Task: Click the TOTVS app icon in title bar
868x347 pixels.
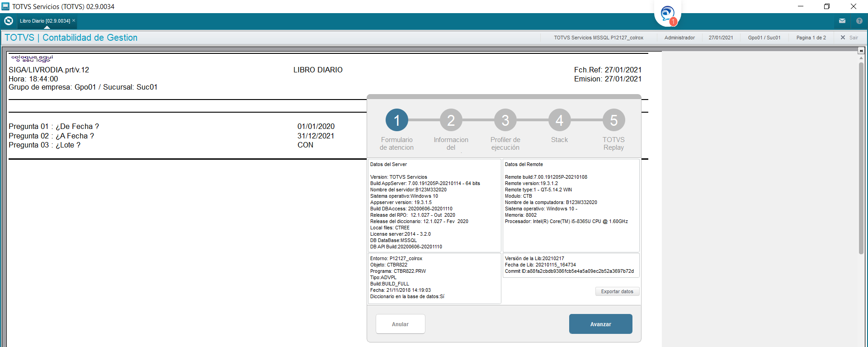Action: [x=5, y=6]
